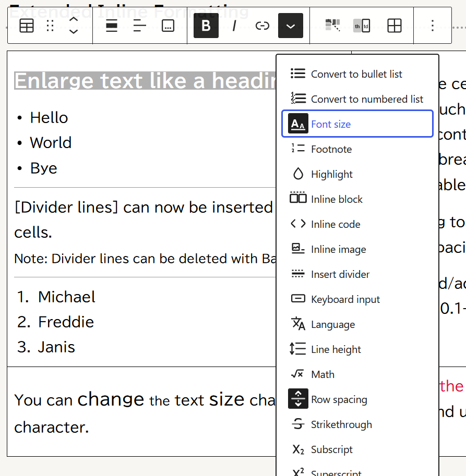466x476 pixels.
Task: Click the 'Janis' numbered list item
Action: click(x=56, y=347)
